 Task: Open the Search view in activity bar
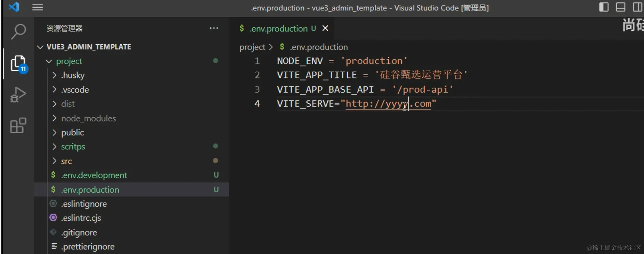[18, 32]
